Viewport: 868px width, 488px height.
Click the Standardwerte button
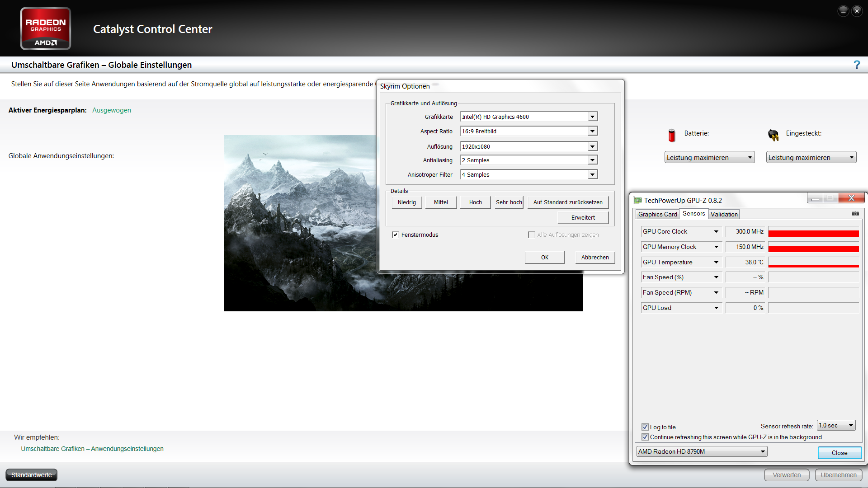click(x=32, y=475)
